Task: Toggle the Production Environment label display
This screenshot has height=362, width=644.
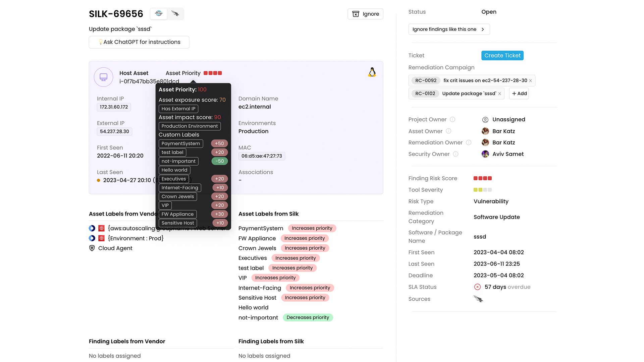Action: point(189,126)
